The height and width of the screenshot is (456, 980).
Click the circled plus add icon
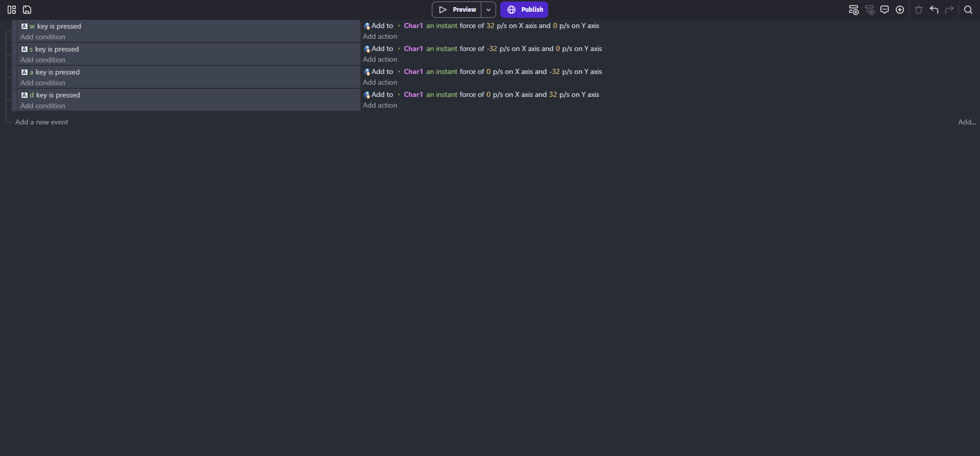click(900, 10)
